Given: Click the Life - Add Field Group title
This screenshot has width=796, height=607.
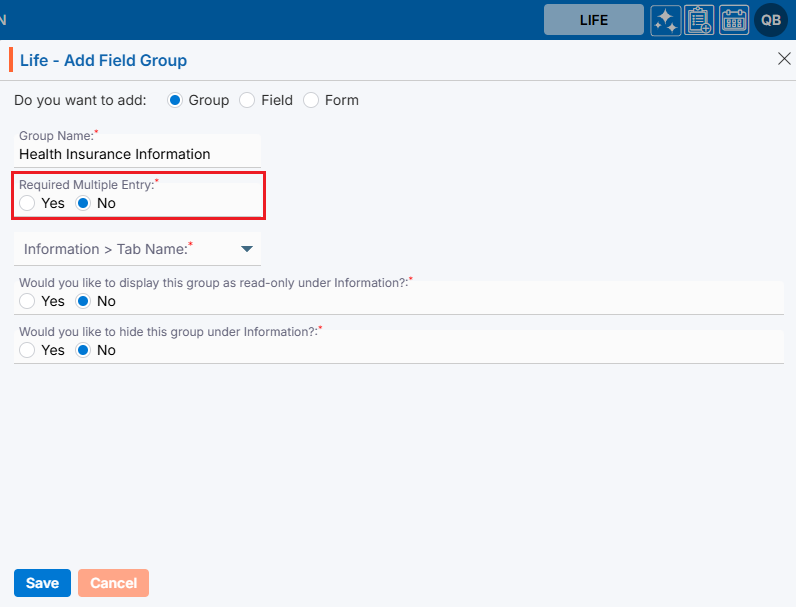Looking at the screenshot, I should tap(103, 60).
